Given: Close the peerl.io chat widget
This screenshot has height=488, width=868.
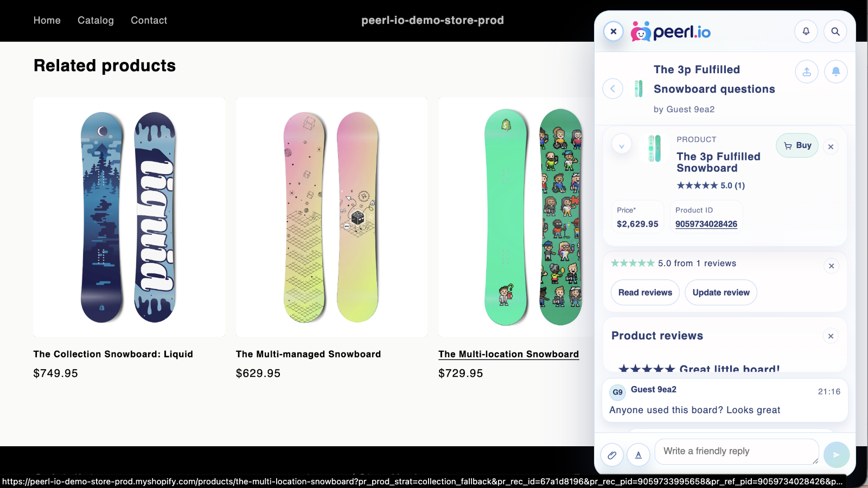Looking at the screenshot, I should click(x=614, y=31).
